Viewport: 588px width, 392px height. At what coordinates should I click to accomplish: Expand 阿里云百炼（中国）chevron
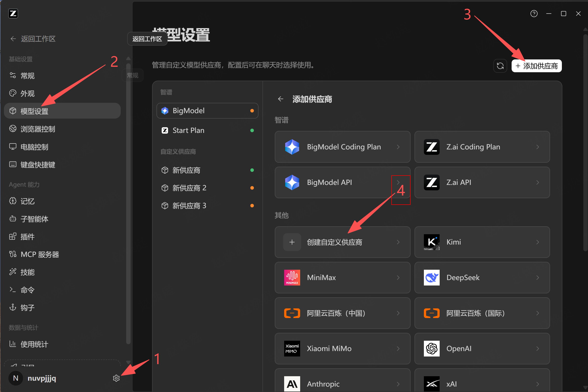coord(398,313)
